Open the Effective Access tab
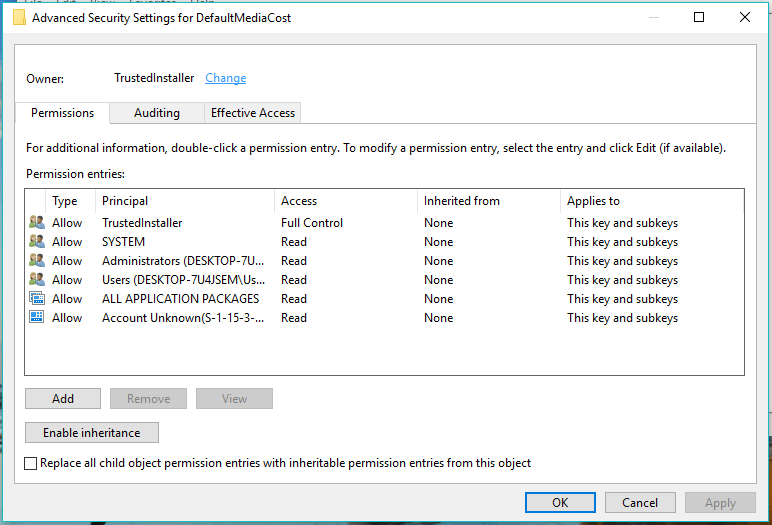 253,113
